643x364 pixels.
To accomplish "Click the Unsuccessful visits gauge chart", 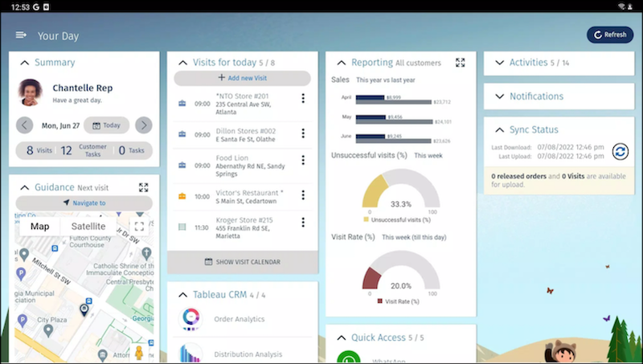I will [x=400, y=193].
